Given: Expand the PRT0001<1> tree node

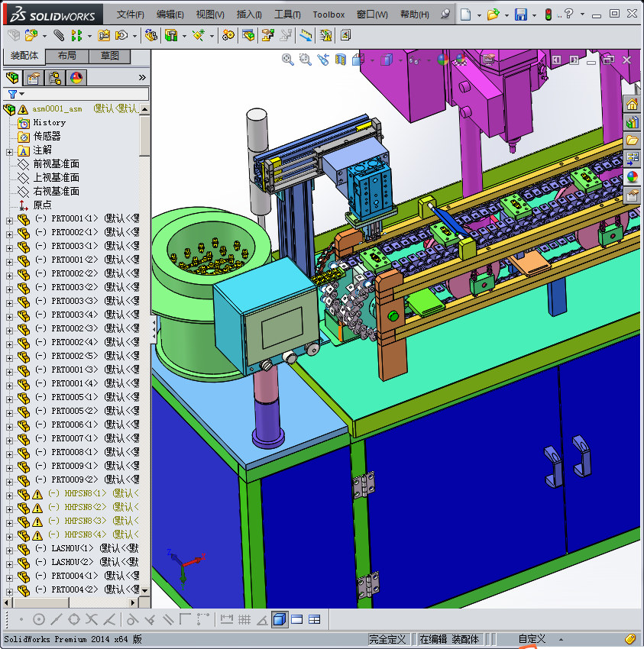Looking at the screenshot, I should point(9,220).
